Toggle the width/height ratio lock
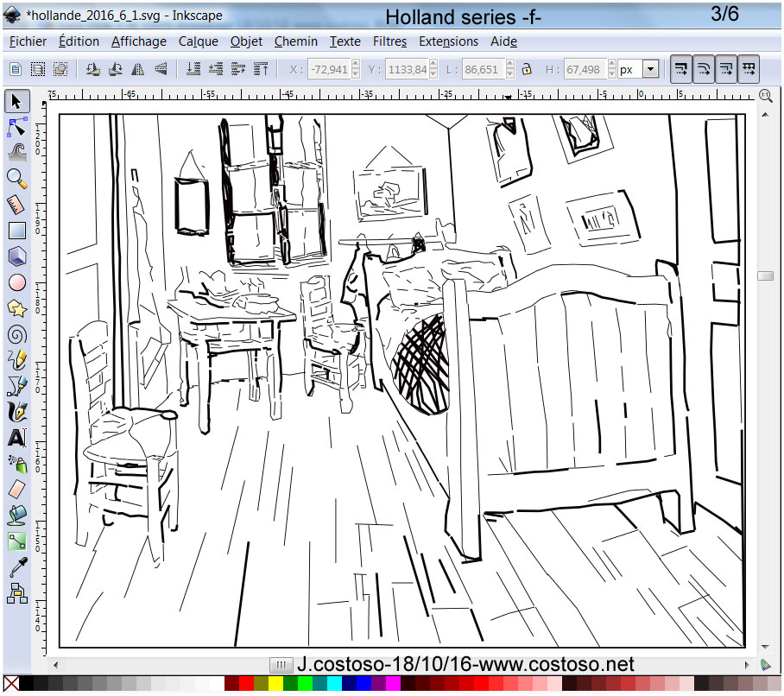The width and height of the screenshot is (784, 696). (x=526, y=69)
